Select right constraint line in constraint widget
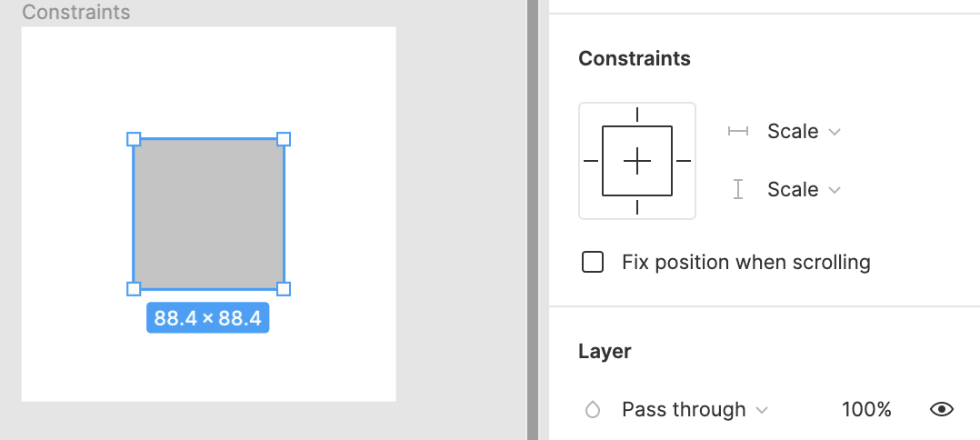 [x=683, y=161]
